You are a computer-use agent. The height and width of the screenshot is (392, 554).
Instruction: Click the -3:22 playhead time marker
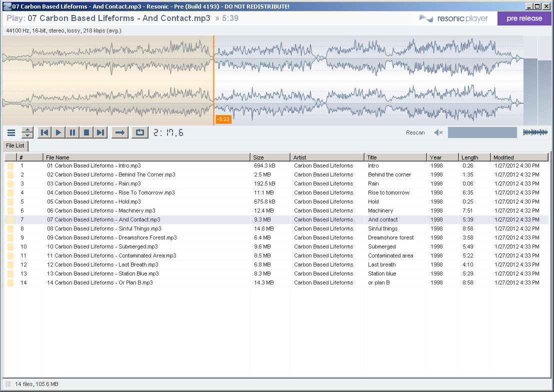coord(223,119)
